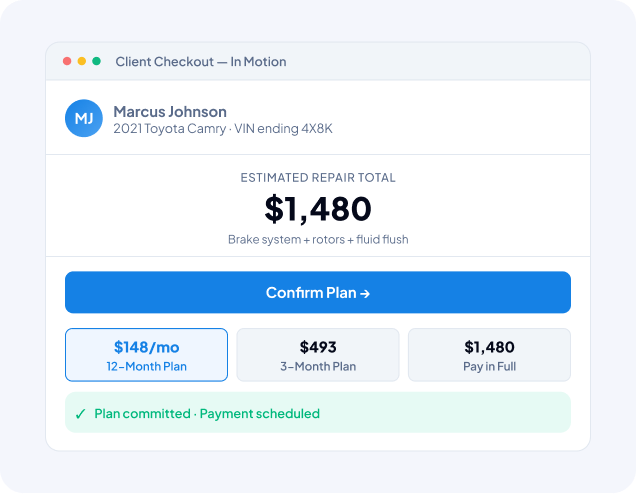Viewport: 636px width, 494px height.
Task: Select the $148/mo 12-Month Plan option
Action: [146, 355]
